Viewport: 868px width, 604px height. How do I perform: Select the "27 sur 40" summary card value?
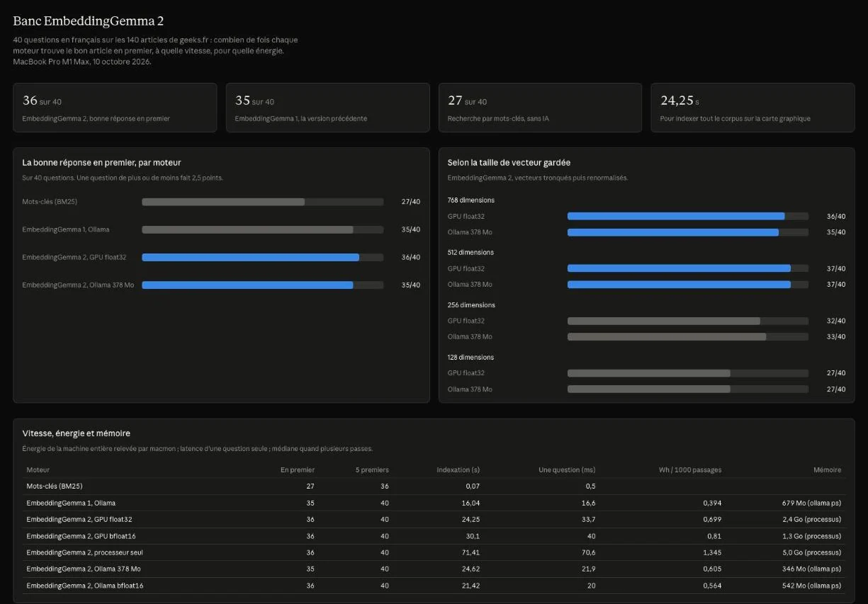tap(467, 101)
